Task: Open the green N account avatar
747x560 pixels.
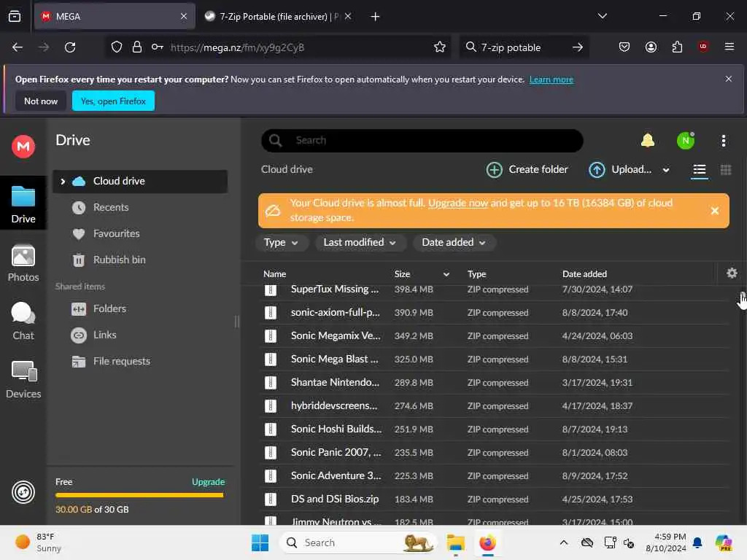Action: [686, 141]
